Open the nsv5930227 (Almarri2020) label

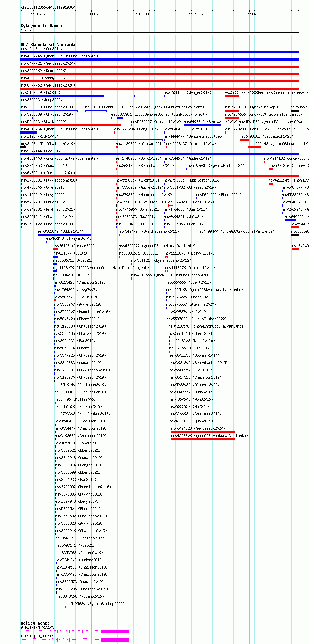156,122
